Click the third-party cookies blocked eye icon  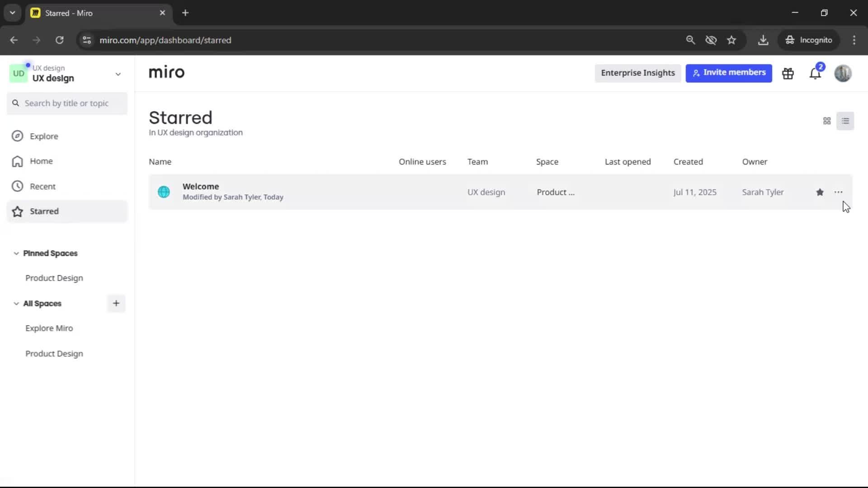click(x=711, y=40)
